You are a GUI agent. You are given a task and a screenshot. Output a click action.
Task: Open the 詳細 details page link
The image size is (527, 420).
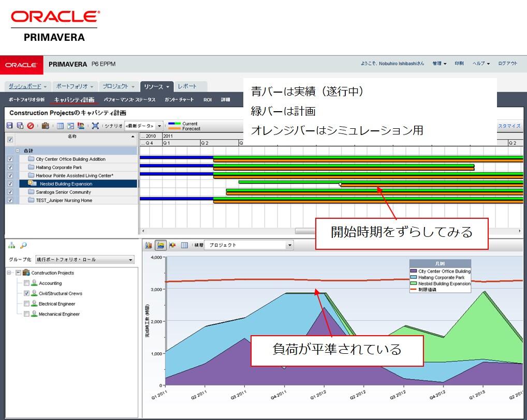(226, 100)
